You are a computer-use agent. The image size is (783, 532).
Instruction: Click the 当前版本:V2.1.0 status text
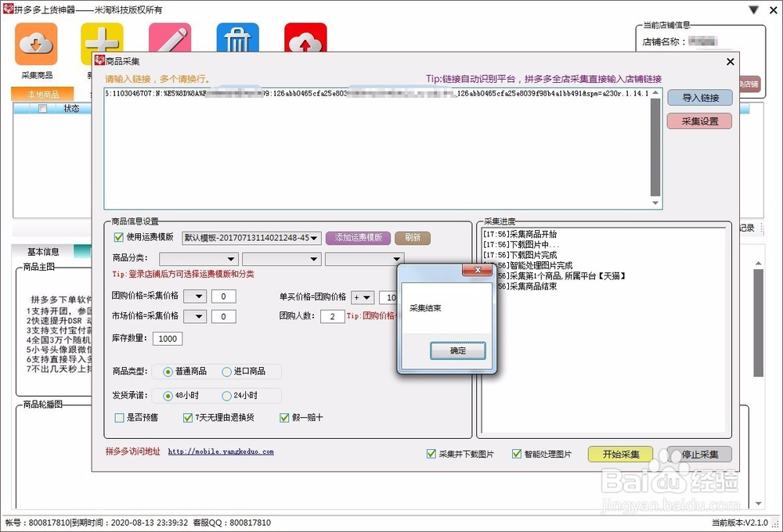(x=740, y=523)
